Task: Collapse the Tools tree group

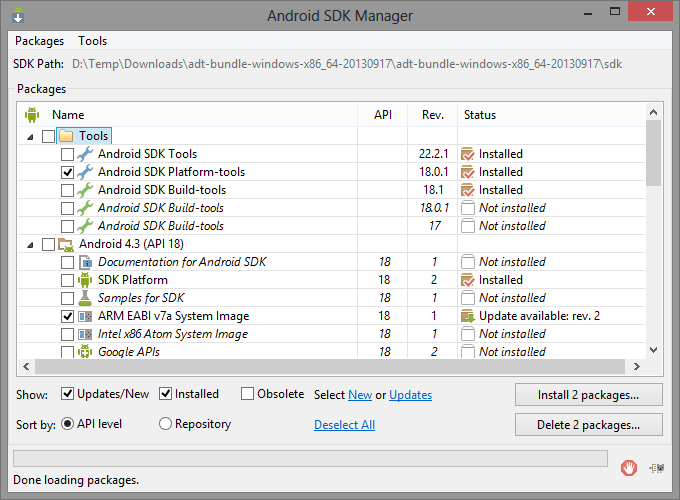Action: (30, 137)
